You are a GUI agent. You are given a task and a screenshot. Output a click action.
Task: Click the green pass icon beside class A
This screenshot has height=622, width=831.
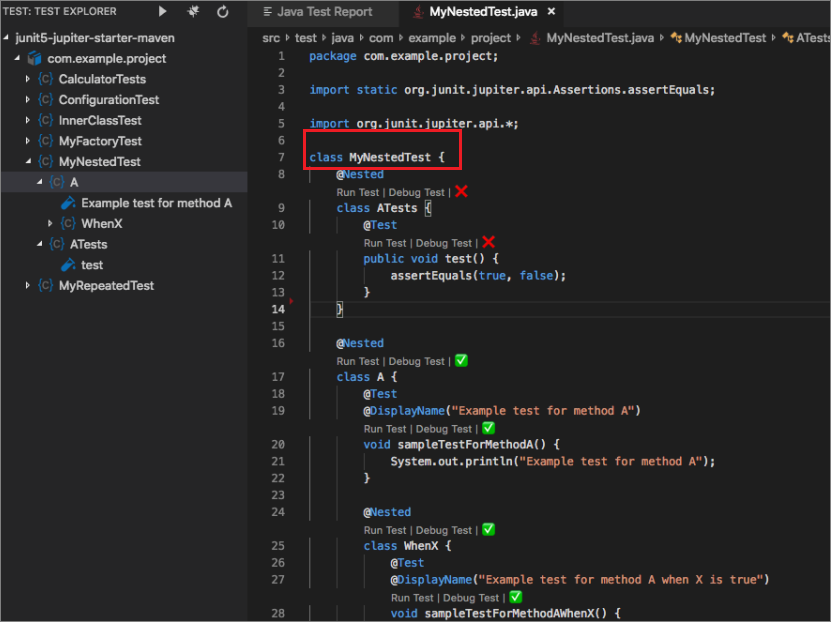[461, 360]
